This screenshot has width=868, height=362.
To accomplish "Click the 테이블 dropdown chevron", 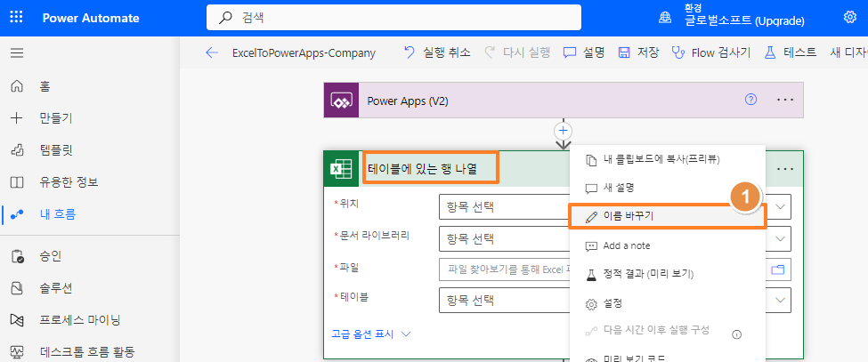I will (781, 300).
